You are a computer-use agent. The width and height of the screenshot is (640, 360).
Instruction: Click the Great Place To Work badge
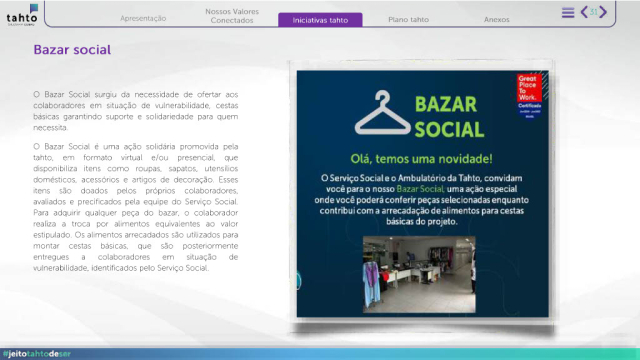tap(529, 96)
